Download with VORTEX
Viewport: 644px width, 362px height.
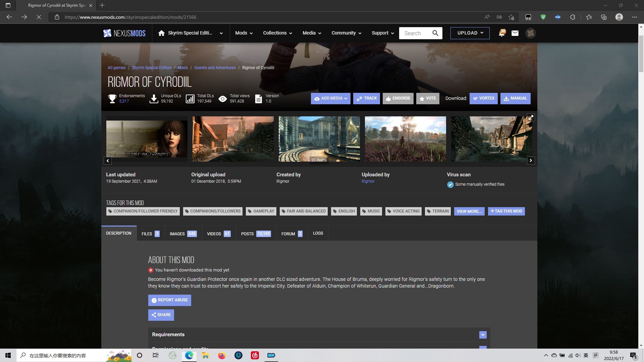tap(483, 99)
